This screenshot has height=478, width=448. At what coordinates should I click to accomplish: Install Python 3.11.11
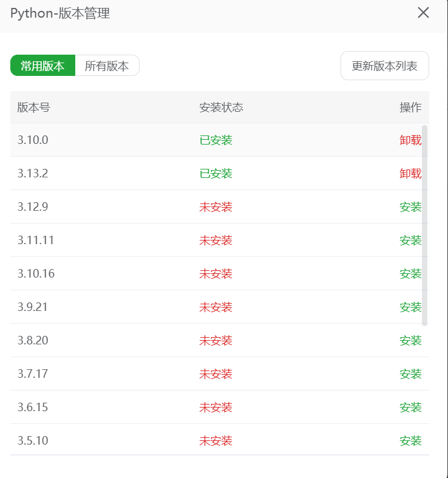point(410,241)
